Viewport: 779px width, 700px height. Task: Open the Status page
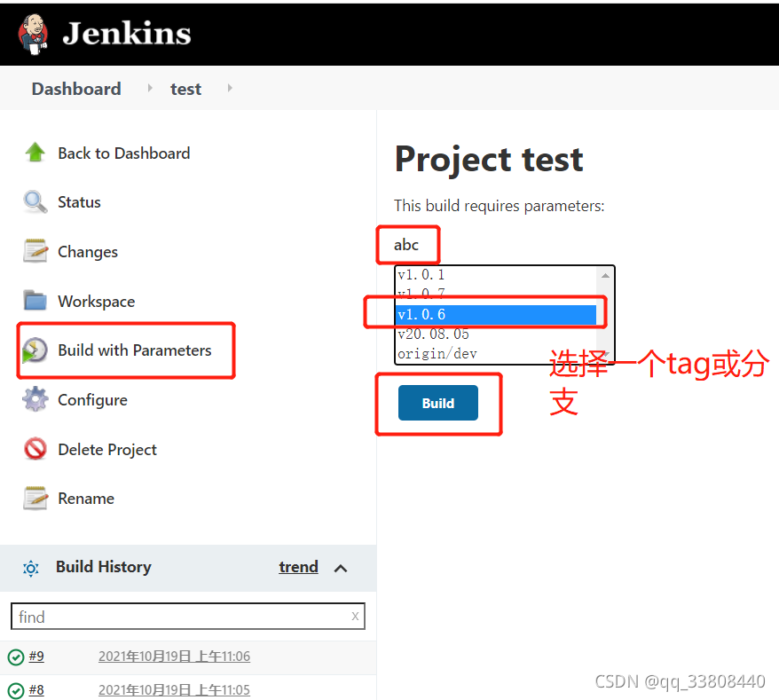click(x=79, y=202)
